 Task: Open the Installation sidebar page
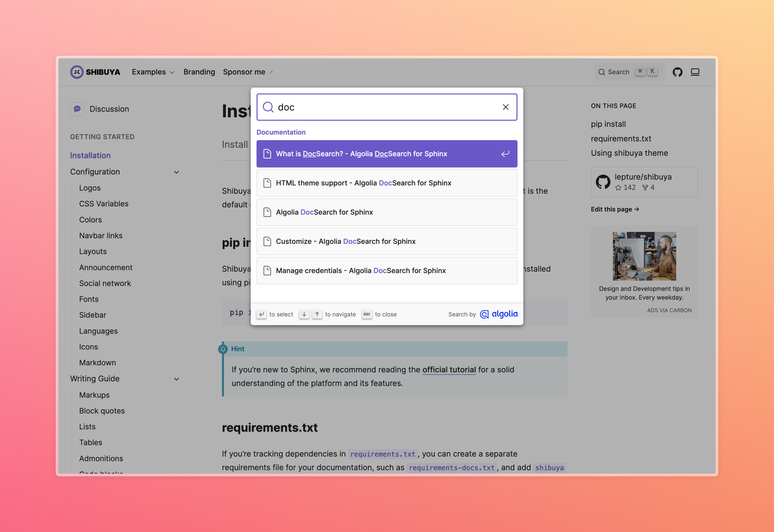[90, 155]
